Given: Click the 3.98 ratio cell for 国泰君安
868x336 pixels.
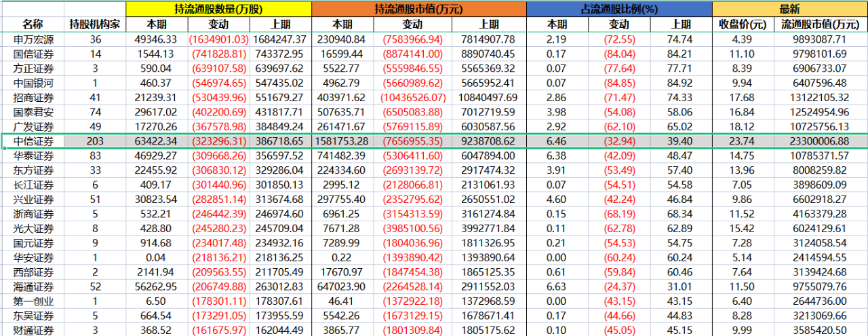Looking at the screenshot, I should pos(557,111).
